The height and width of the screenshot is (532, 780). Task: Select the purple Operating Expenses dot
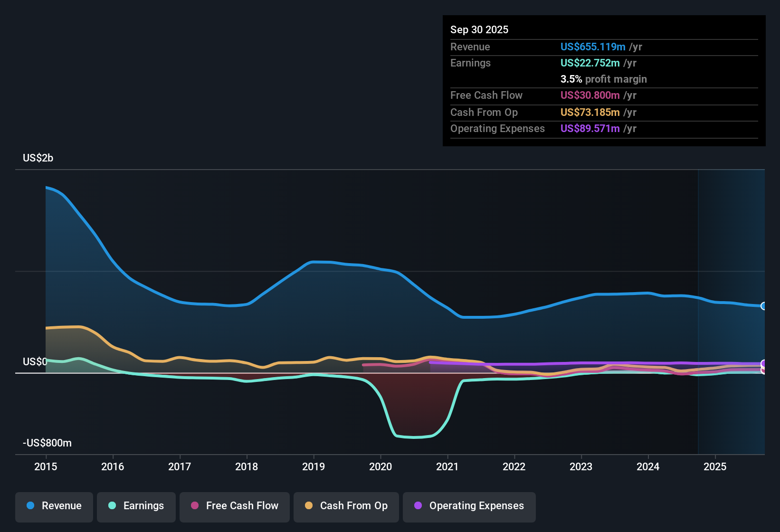point(419,506)
